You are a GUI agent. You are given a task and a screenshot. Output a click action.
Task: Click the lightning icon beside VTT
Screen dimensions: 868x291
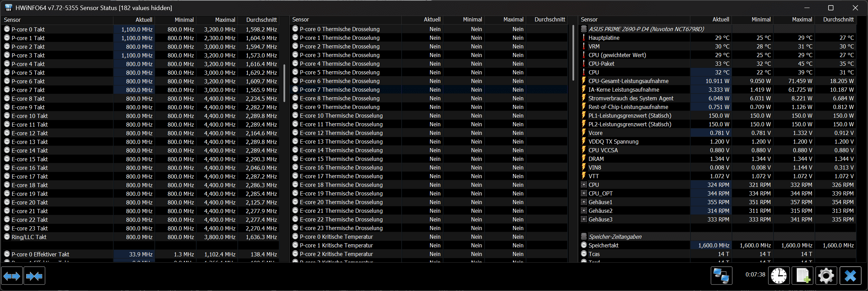pos(584,176)
